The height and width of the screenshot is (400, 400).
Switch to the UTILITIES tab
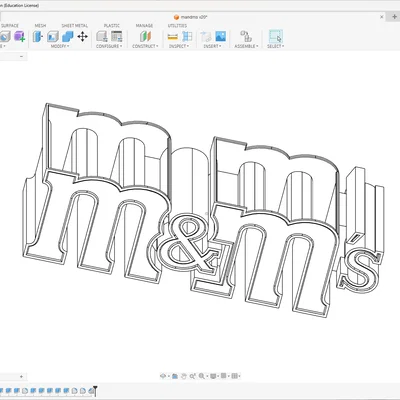click(177, 26)
